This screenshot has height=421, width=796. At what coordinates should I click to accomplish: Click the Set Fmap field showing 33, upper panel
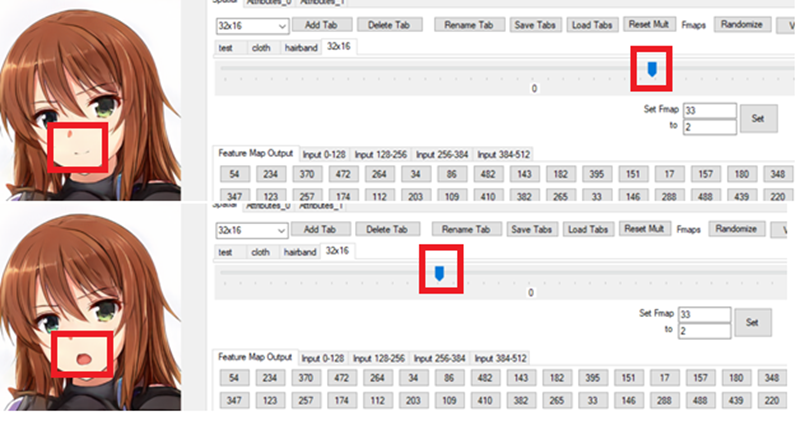tap(710, 111)
